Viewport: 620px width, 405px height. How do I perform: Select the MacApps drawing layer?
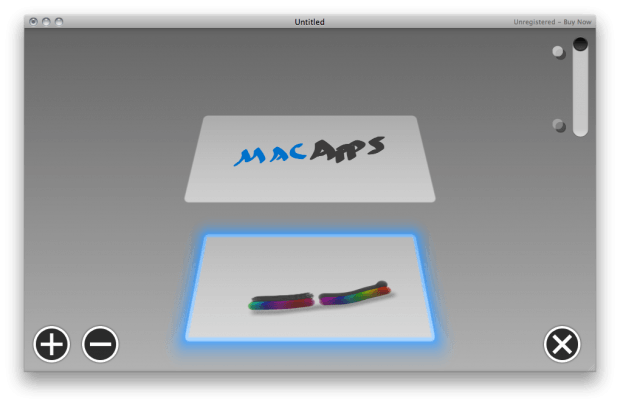pos(310,159)
